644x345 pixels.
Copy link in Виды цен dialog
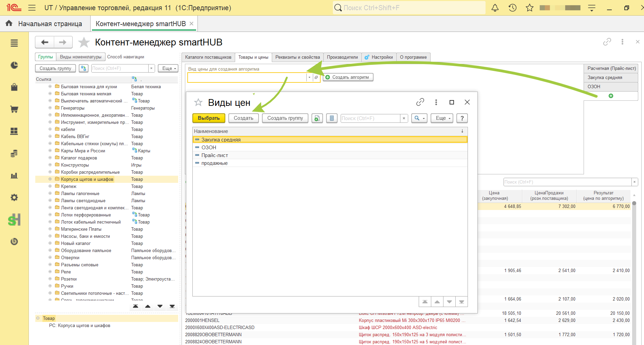[420, 102]
